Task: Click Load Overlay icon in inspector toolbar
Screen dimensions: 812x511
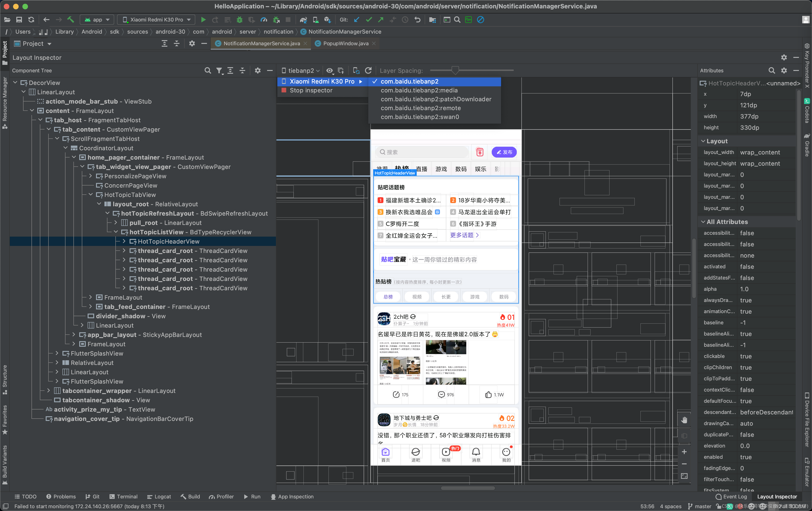Action: [341, 70]
